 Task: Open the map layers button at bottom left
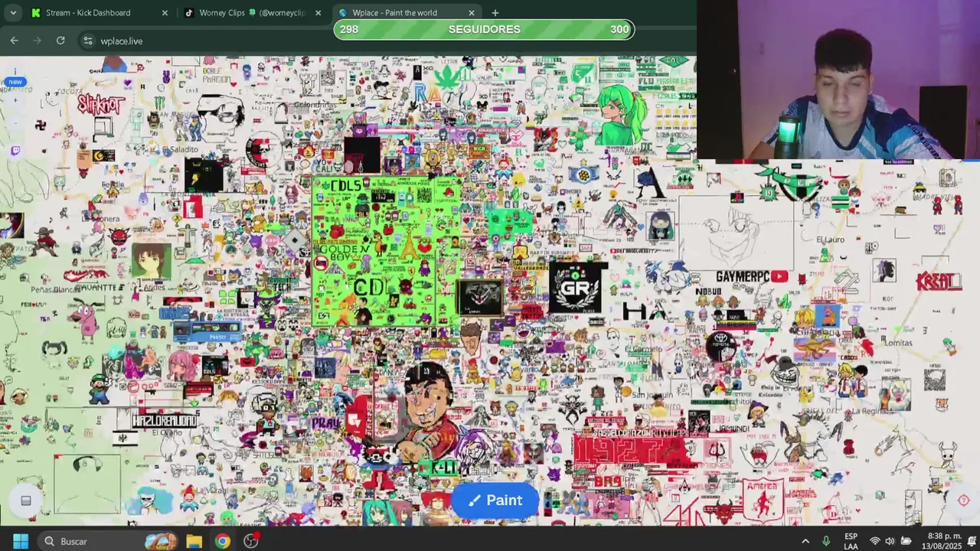coord(25,500)
